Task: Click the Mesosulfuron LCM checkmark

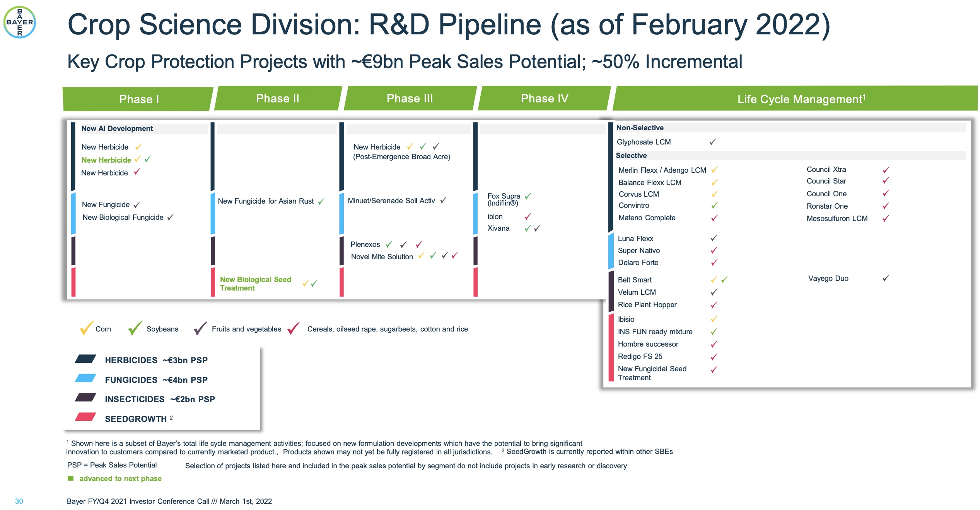Action: pos(886,218)
